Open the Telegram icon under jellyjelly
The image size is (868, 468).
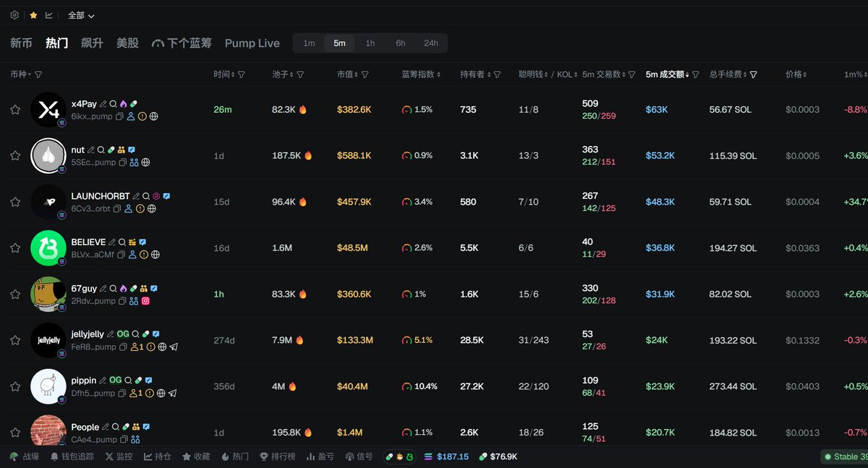pyautogui.click(x=174, y=347)
